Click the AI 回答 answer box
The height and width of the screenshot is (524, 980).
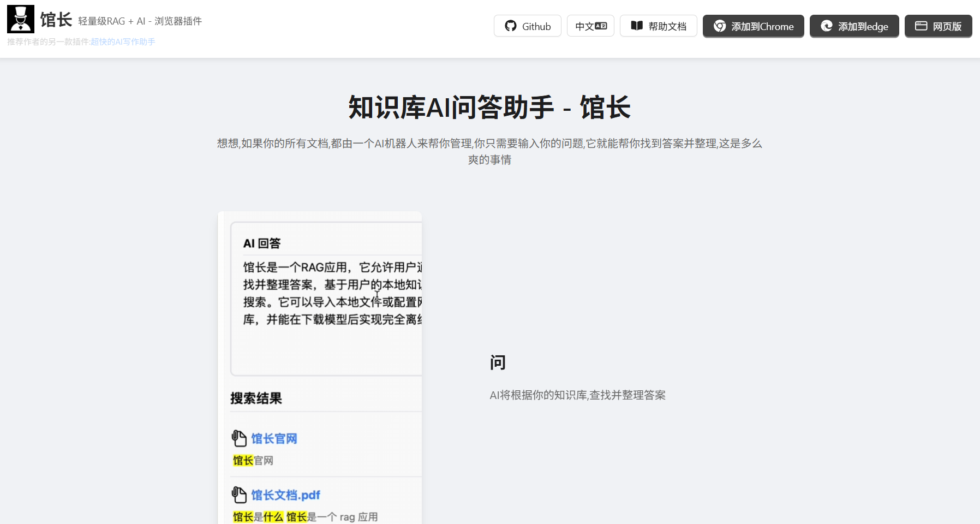tap(326, 299)
